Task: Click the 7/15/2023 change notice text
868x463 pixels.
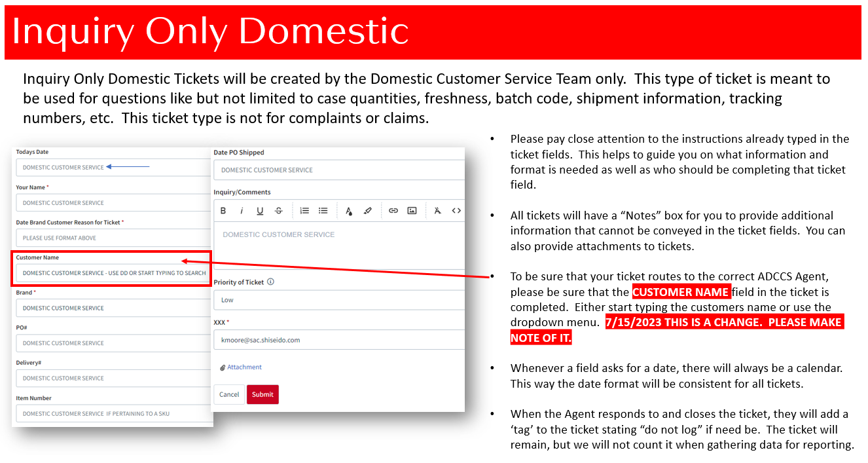Action: [676, 330]
